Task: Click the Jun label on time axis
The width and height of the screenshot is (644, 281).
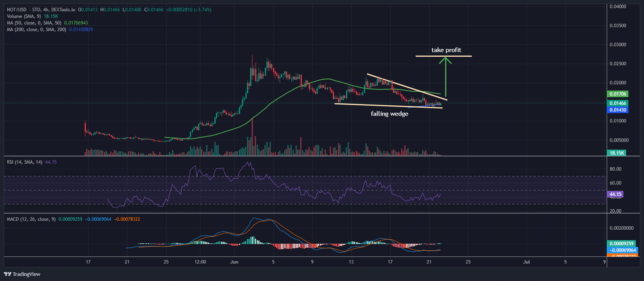Action: (234, 262)
